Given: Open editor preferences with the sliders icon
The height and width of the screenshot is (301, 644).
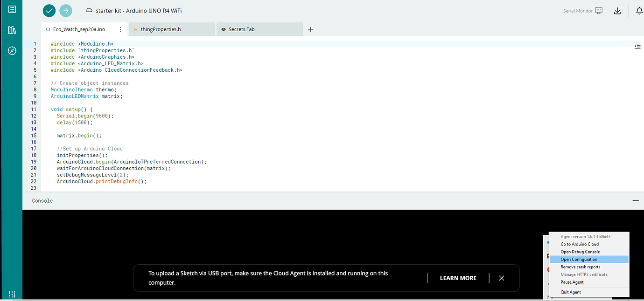Looking at the screenshot, I should point(12,294).
